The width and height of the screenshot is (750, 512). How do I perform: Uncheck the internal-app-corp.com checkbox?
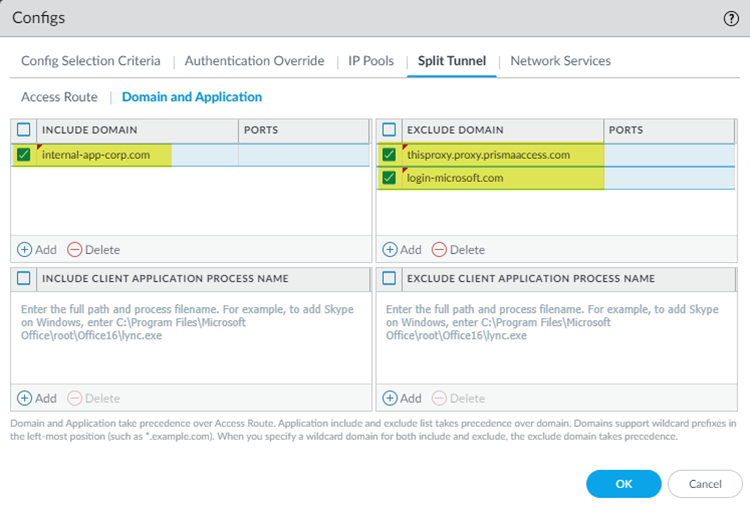(24, 155)
